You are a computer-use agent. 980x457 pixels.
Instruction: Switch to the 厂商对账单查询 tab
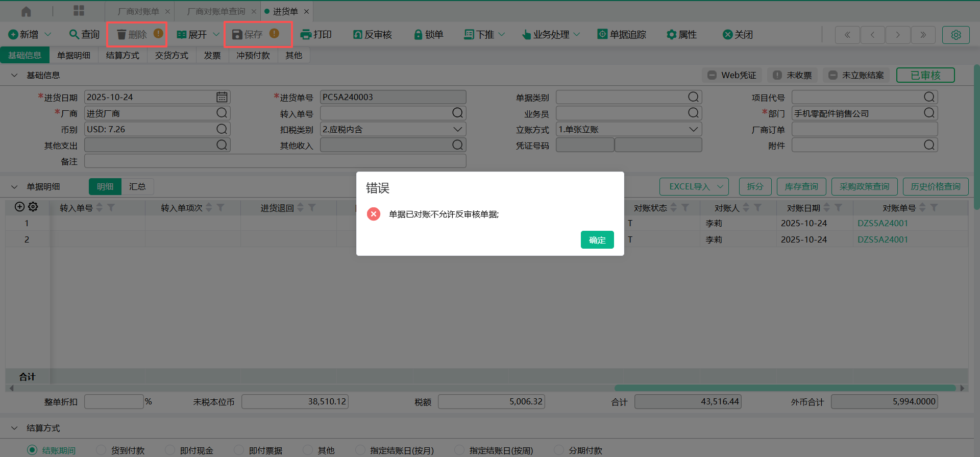click(x=216, y=11)
